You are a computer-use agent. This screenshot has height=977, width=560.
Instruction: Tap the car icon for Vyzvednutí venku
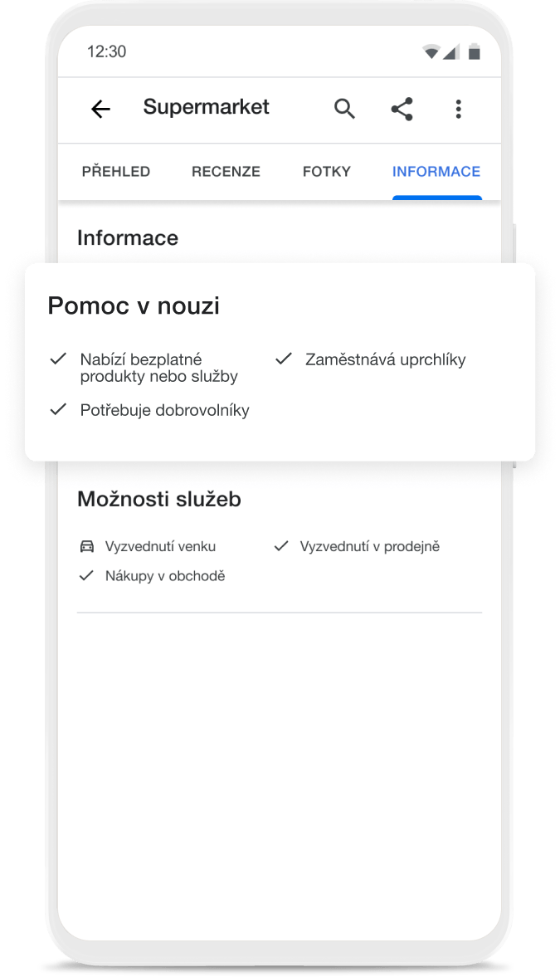pyautogui.click(x=86, y=546)
